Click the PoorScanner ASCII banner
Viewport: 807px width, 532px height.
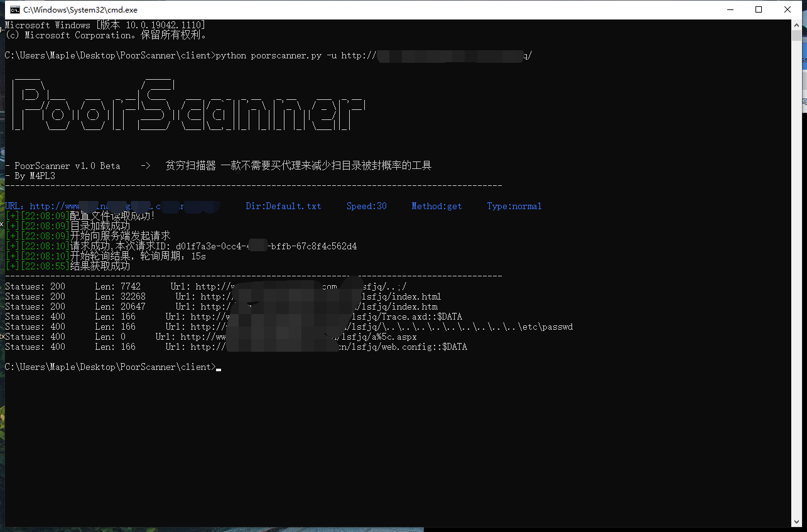[188, 106]
